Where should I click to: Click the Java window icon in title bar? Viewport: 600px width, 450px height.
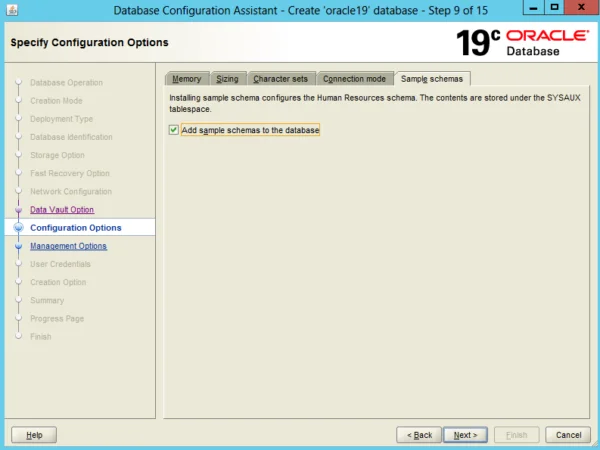tap(12, 10)
